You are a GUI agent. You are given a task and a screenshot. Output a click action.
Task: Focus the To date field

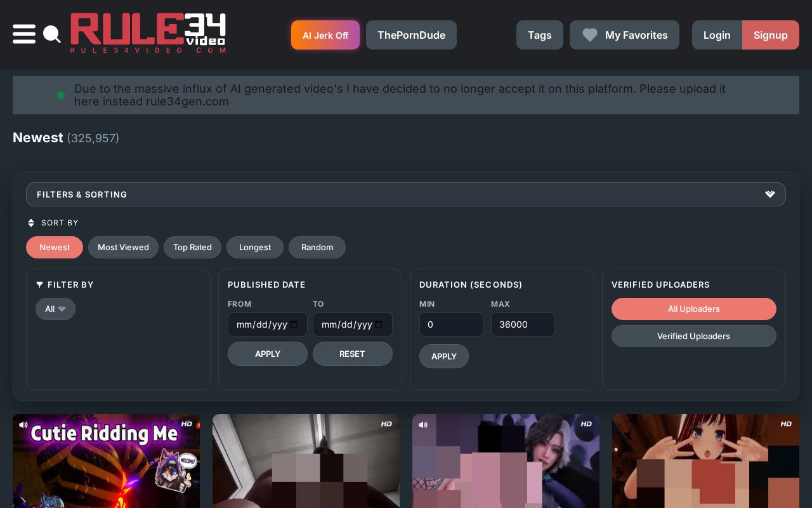tap(353, 324)
